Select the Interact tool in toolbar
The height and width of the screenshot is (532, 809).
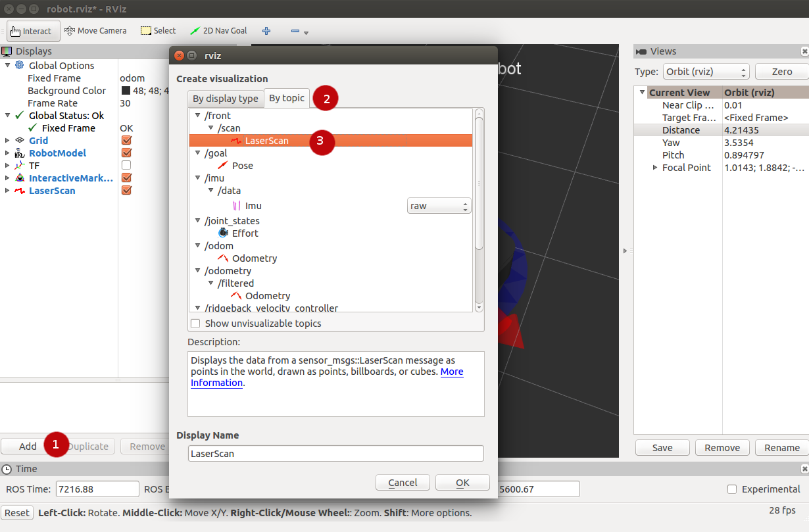[32, 31]
